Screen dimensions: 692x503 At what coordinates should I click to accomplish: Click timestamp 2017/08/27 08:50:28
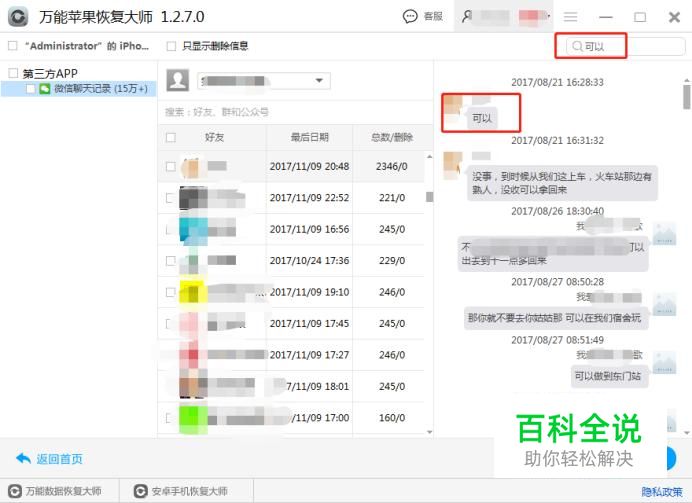coord(557,282)
